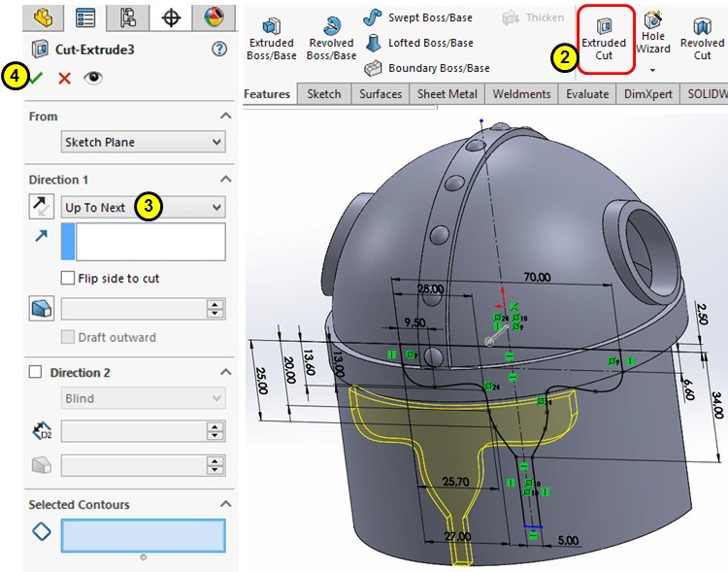Viewport: 728px width, 572px height.
Task: Open the Sketch Plane dropdown under From
Action: [143, 143]
